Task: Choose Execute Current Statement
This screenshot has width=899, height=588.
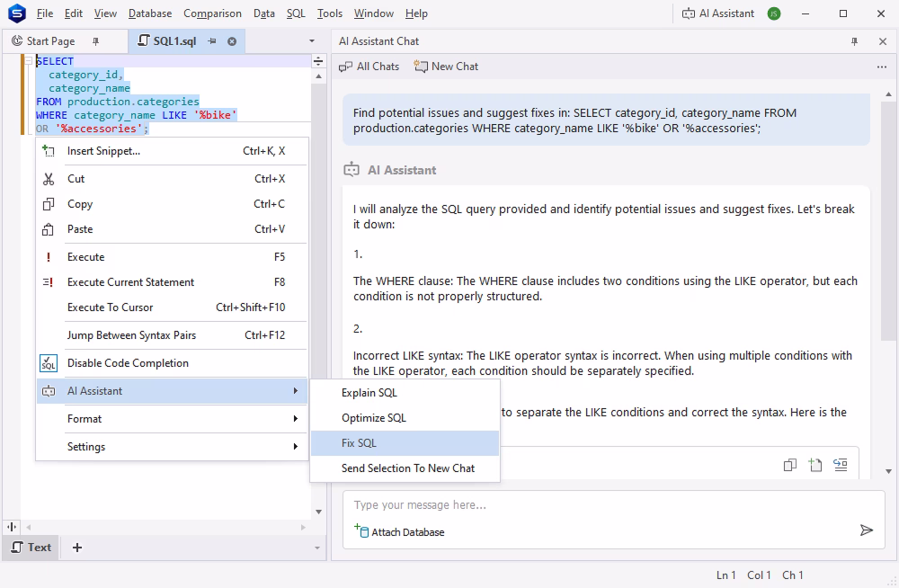Action: (x=172, y=282)
